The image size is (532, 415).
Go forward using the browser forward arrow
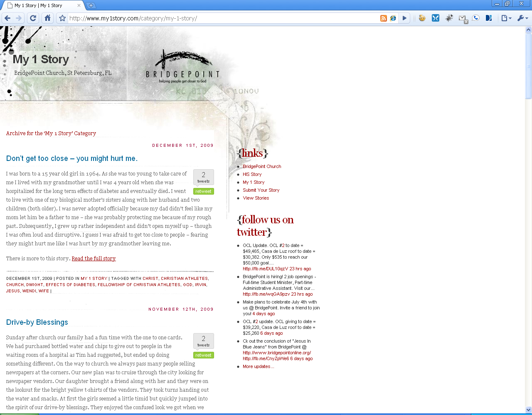(x=19, y=18)
